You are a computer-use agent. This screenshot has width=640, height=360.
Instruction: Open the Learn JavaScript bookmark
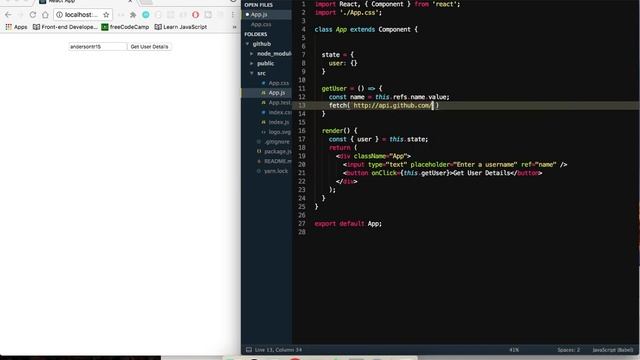[181, 27]
